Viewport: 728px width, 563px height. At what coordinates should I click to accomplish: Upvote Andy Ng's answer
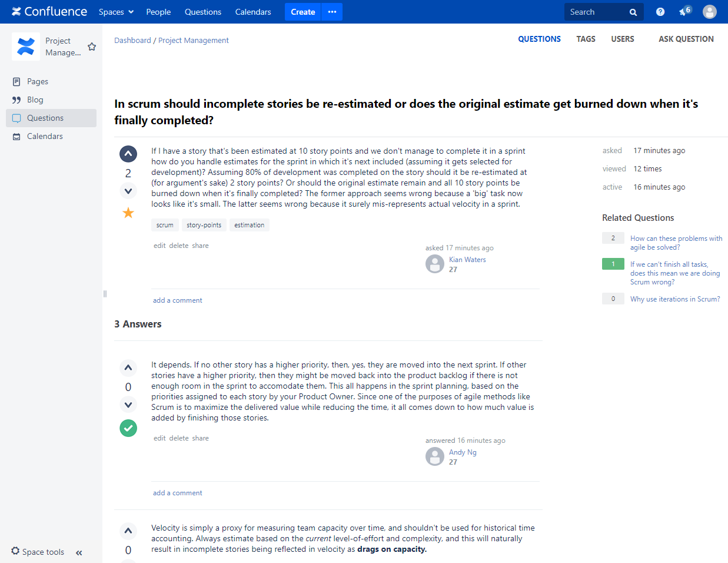(x=128, y=368)
